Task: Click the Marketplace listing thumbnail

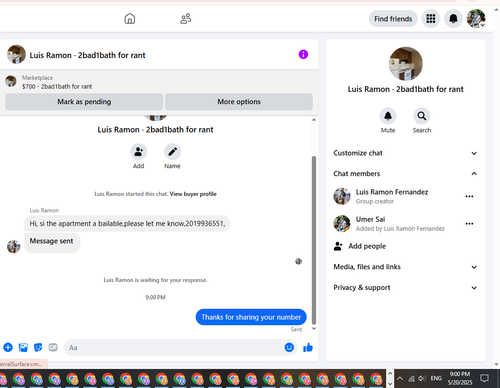Action: (11, 81)
